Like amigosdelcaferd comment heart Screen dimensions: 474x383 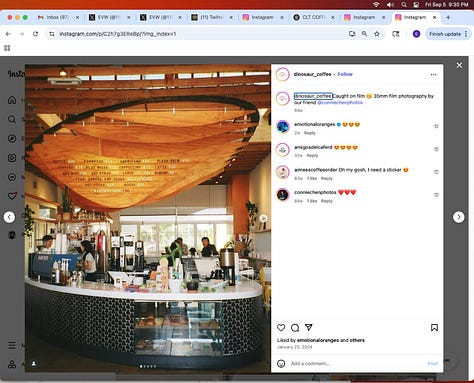[436, 149]
